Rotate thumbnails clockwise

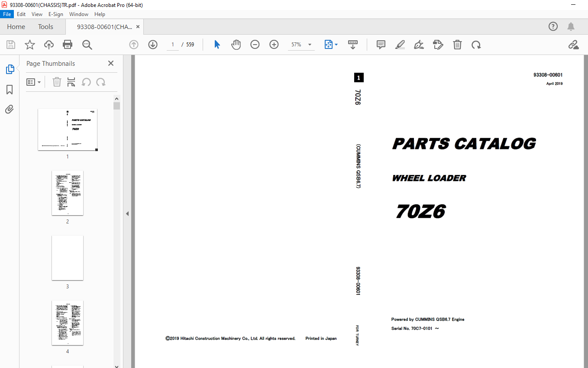point(101,82)
